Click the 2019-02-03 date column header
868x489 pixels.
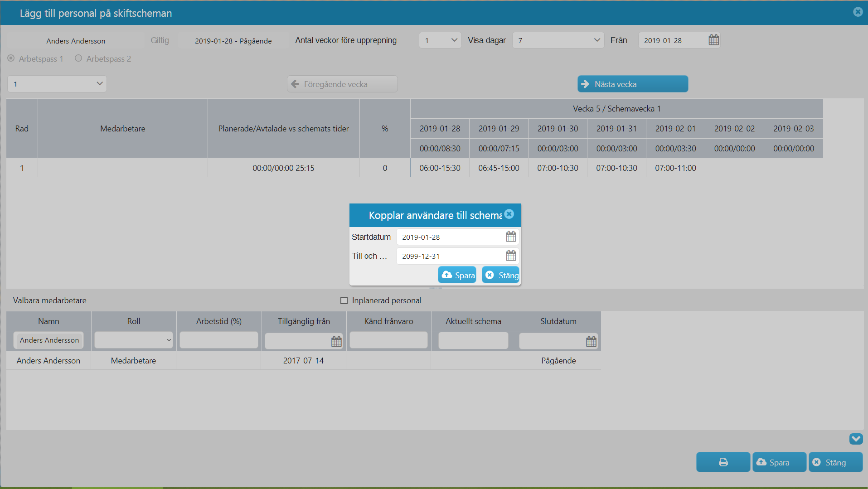[793, 129]
